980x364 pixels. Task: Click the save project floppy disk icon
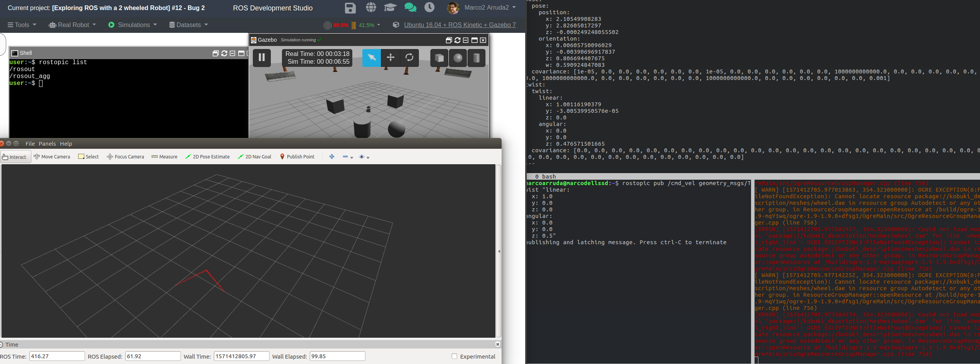[350, 8]
